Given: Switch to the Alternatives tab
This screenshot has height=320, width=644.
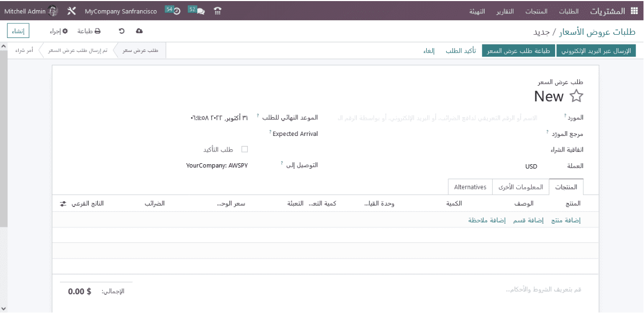Looking at the screenshot, I should pos(470,187).
